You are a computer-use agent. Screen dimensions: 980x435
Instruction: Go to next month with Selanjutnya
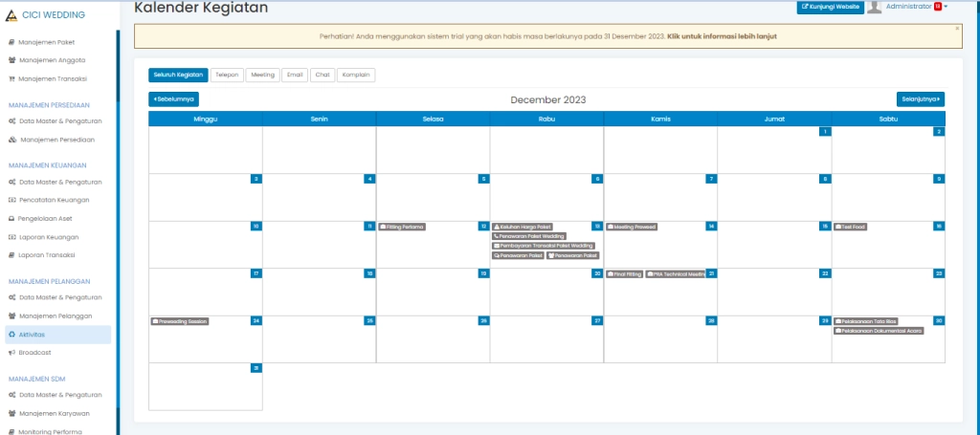(921, 98)
